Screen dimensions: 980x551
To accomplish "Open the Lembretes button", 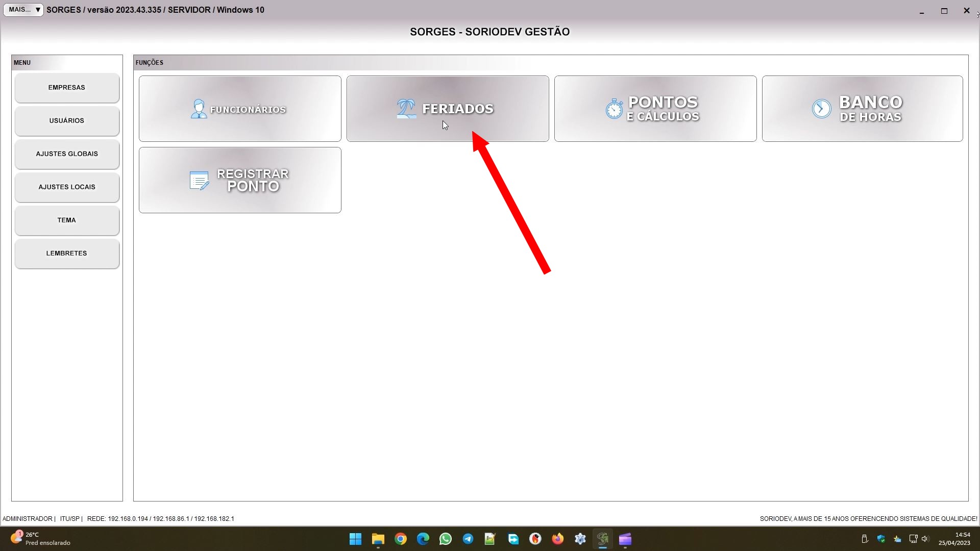I will pos(67,254).
